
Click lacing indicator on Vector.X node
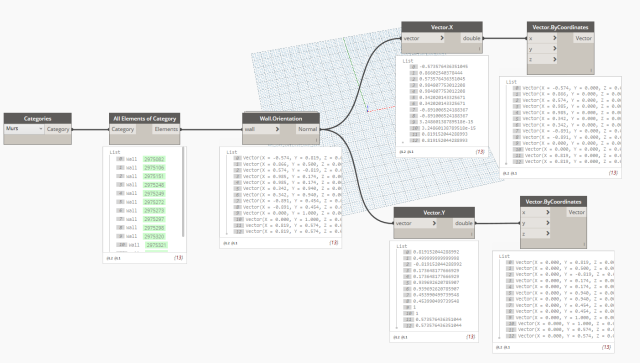pos(479,49)
